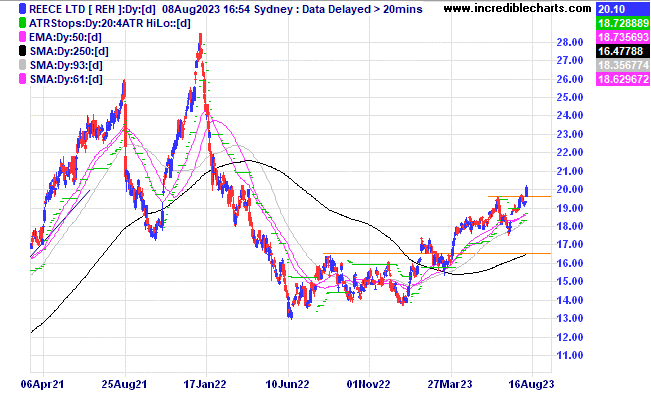Click the www.incrediblecharts.com text
651x395 pixels.
point(517,8)
